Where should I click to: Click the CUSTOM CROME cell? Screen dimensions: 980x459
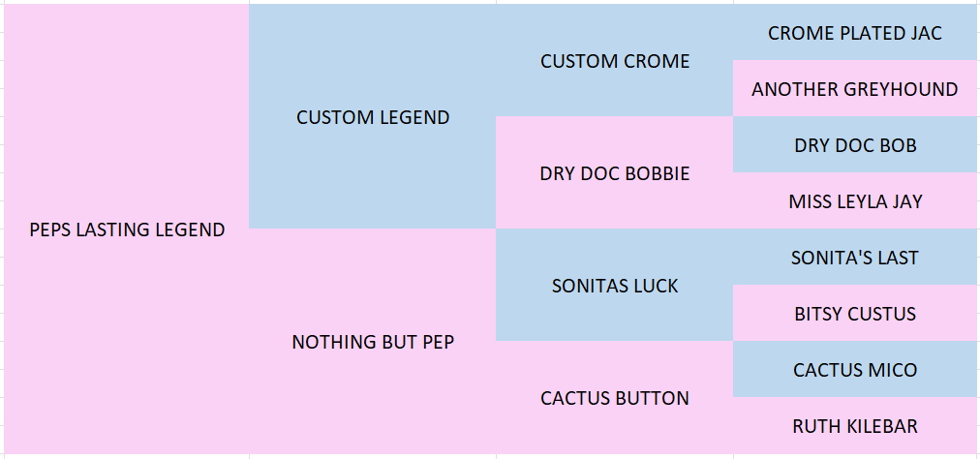pyautogui.click(x=614, y=61)
